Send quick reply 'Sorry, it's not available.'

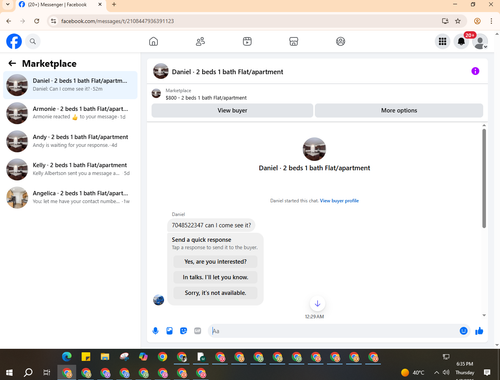[x=215, y=293]
